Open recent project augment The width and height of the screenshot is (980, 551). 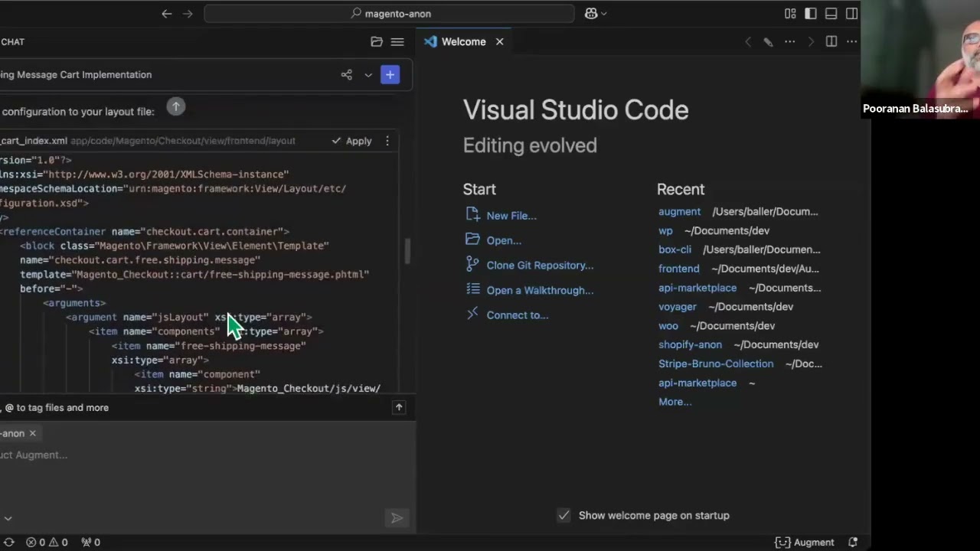pos(679,211)
